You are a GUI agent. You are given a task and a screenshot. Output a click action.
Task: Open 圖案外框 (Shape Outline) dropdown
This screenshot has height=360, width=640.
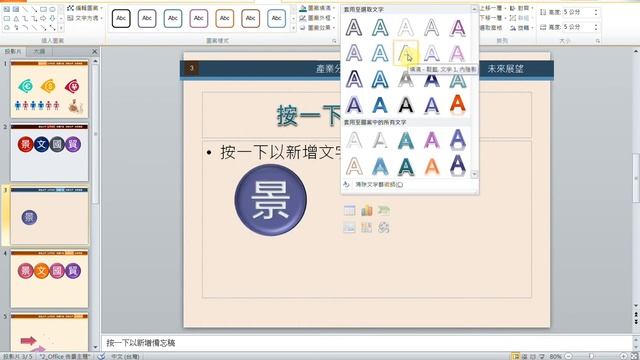[x=318, y=18]
